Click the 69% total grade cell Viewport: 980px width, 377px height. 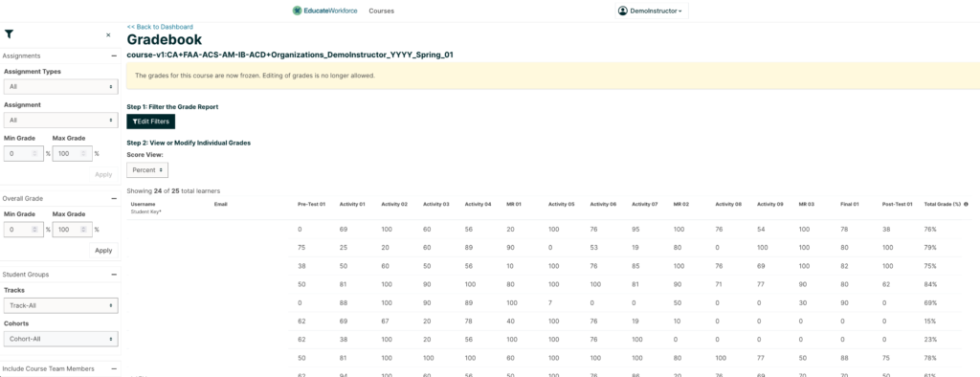pyautogui.click(x=930, y=302)
